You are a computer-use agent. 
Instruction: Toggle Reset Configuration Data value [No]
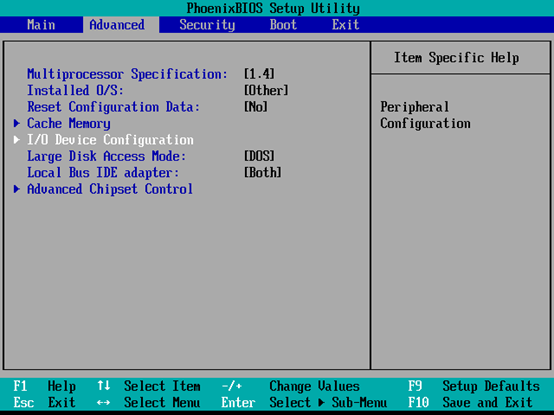pos(256,107)
